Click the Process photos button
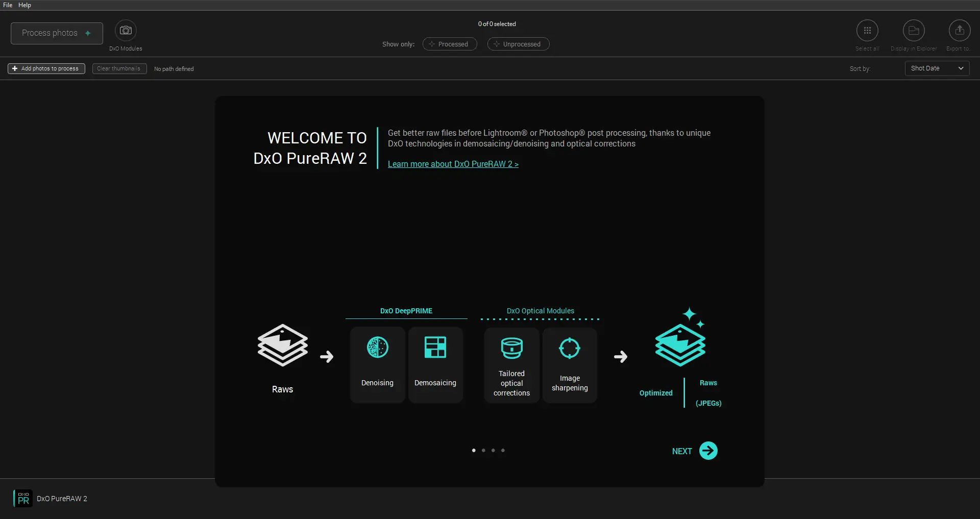The width and height of the screenshot is (980, 519). click(x=57, y=33)
